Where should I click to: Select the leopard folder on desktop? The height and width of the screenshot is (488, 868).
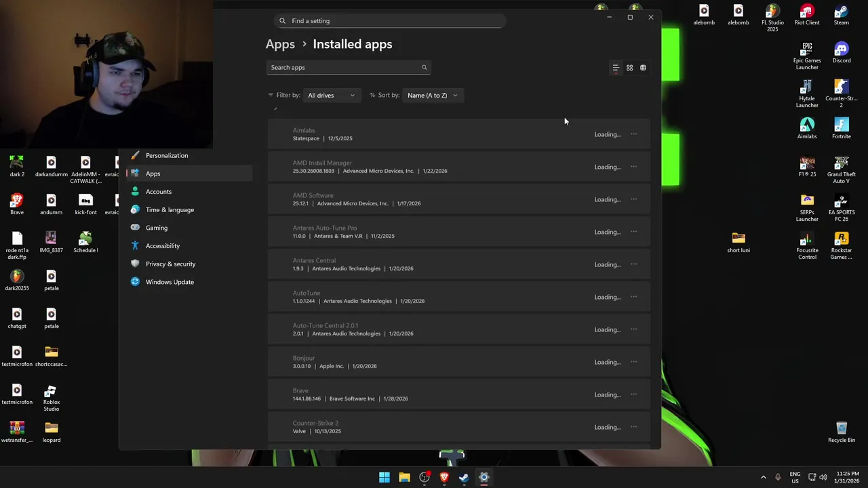tap(52, 432)
